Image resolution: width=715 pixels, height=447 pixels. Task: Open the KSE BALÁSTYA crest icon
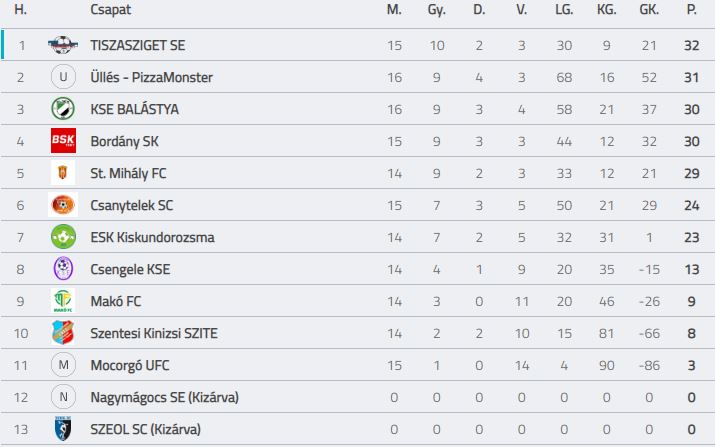tap(63, 109)
